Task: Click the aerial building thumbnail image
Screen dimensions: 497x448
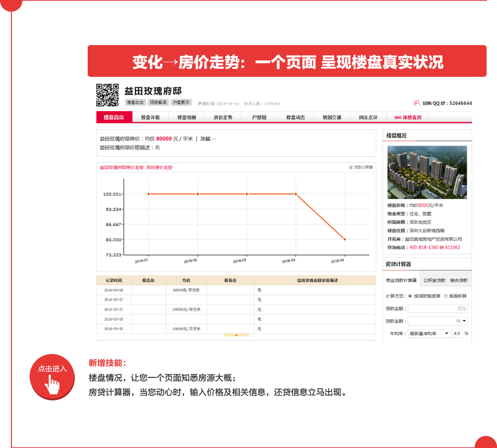Action: click(427, 172)
